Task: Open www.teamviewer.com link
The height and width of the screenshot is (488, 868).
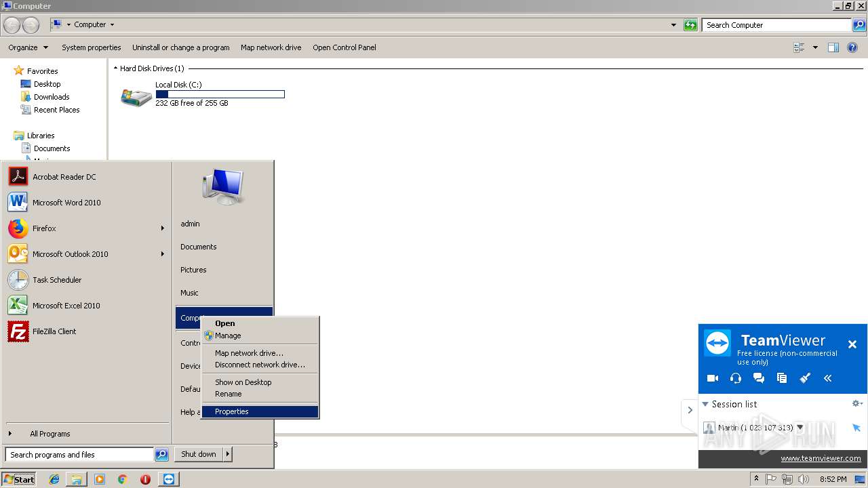Action: pyautogui.click(x=821, y=458)
